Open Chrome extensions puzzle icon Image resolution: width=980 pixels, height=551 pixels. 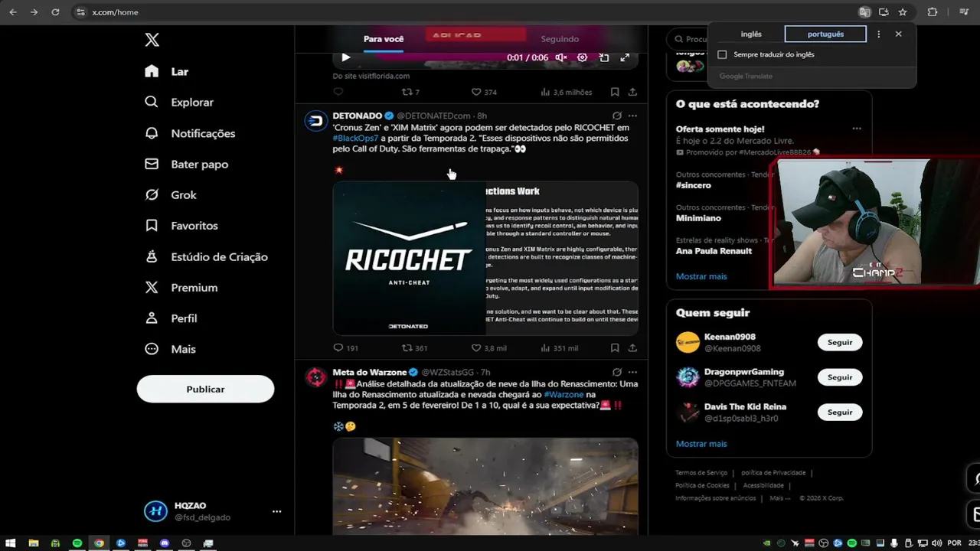[932, 12]
